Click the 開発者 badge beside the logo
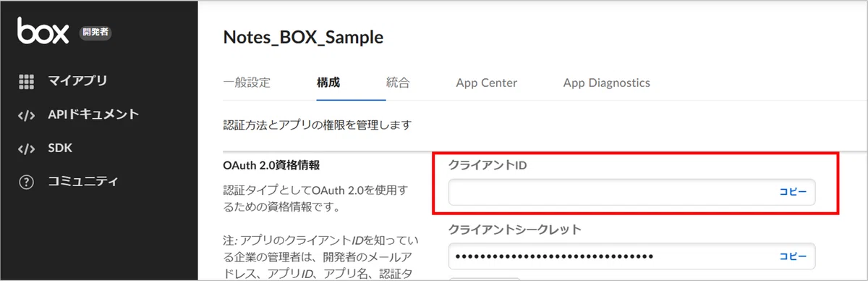The width and height of the screenshot is (868, 281). (95, 32)
